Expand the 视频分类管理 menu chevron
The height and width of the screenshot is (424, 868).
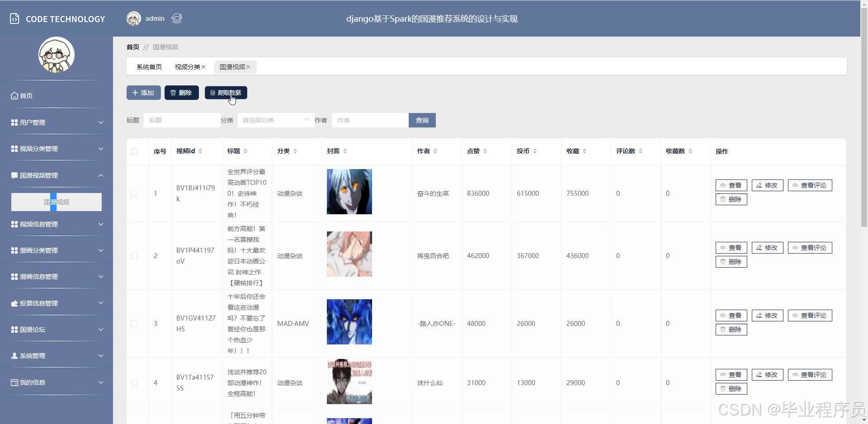point(101,149)
